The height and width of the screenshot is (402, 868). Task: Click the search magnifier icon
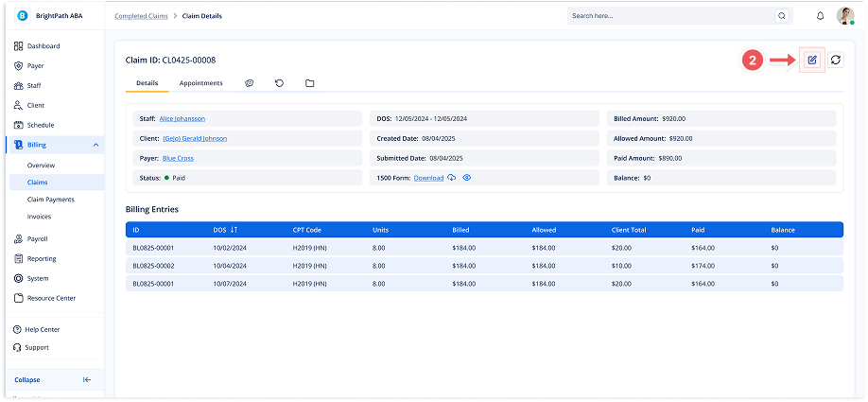coord(781,16)
